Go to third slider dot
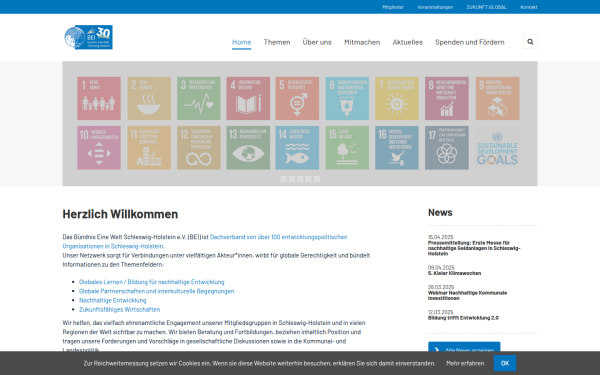Viewport: 600px width, 375px height. (300, 179)
